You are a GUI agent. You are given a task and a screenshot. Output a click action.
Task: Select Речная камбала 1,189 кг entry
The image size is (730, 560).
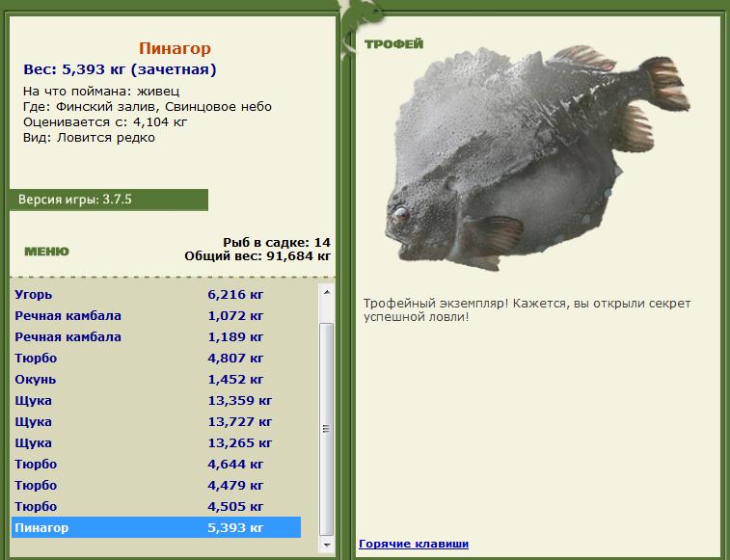click(156, 337)
